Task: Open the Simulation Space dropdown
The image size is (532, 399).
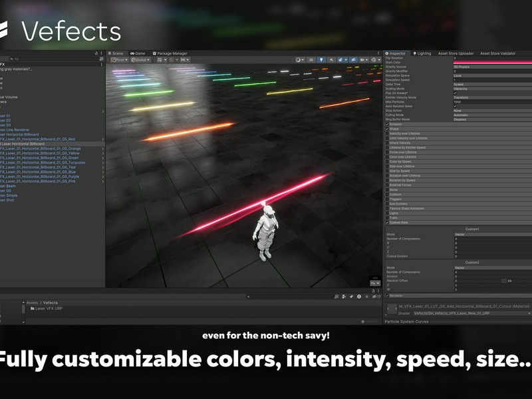Action: point(493,76)
